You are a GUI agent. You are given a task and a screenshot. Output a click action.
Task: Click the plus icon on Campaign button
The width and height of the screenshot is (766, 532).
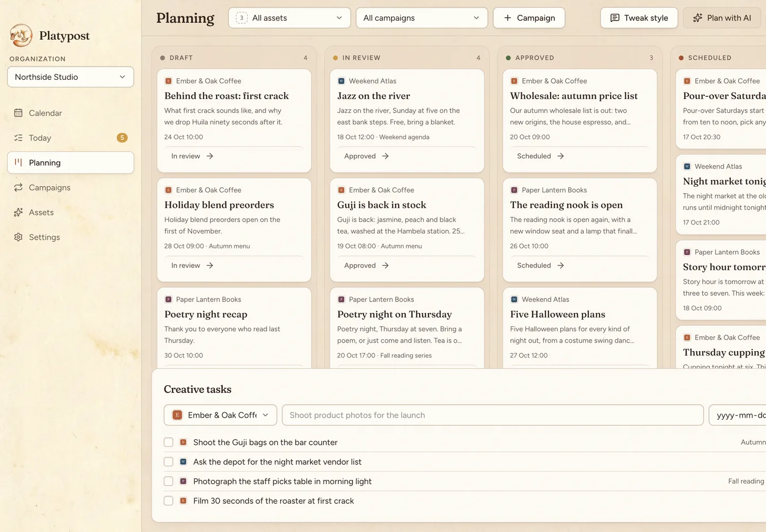507,18
